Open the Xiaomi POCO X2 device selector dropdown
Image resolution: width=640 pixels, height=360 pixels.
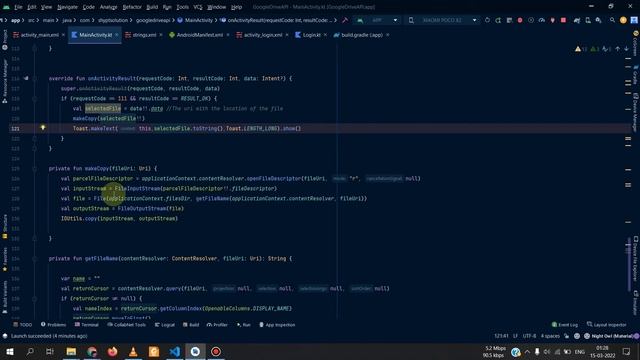click(442, 20)
